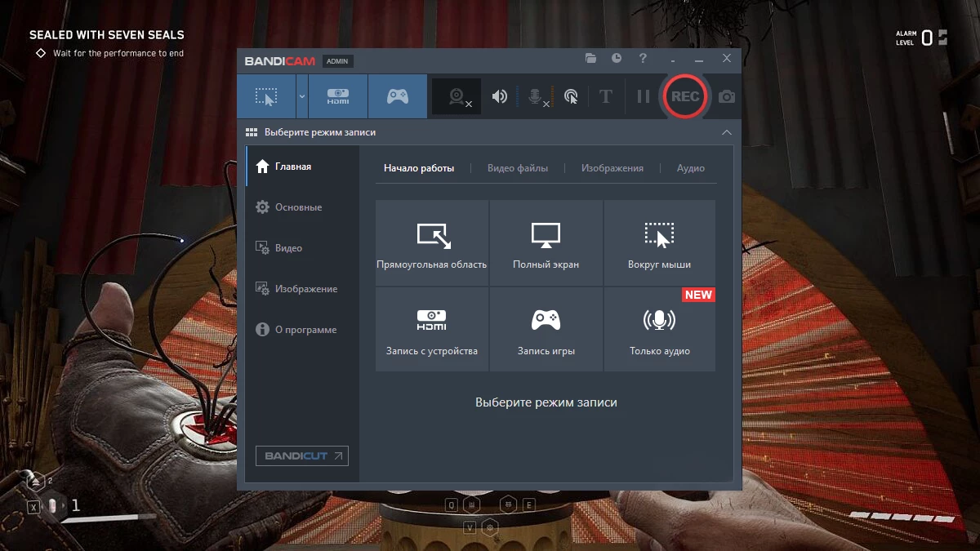Image resolution: width=980 pixels, height=551 pixels.
Task: Choose Только аудио tile
Action: (660, 329)
